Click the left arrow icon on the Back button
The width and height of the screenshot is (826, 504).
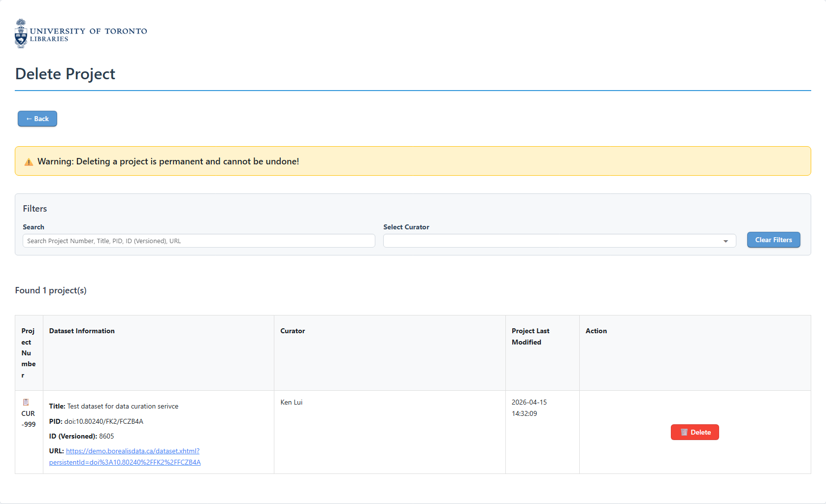[30, 119]
